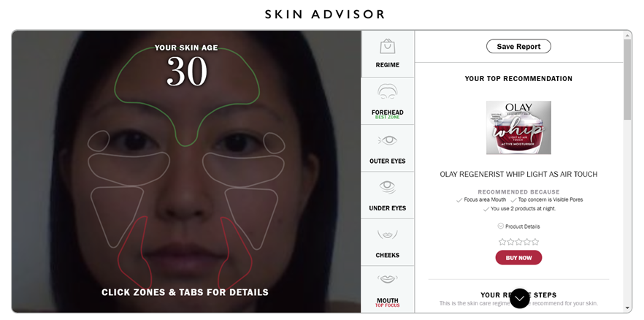Click the round black down-chevron button
The height and width of the screenshot is (320, 644).
pos(520,298)
